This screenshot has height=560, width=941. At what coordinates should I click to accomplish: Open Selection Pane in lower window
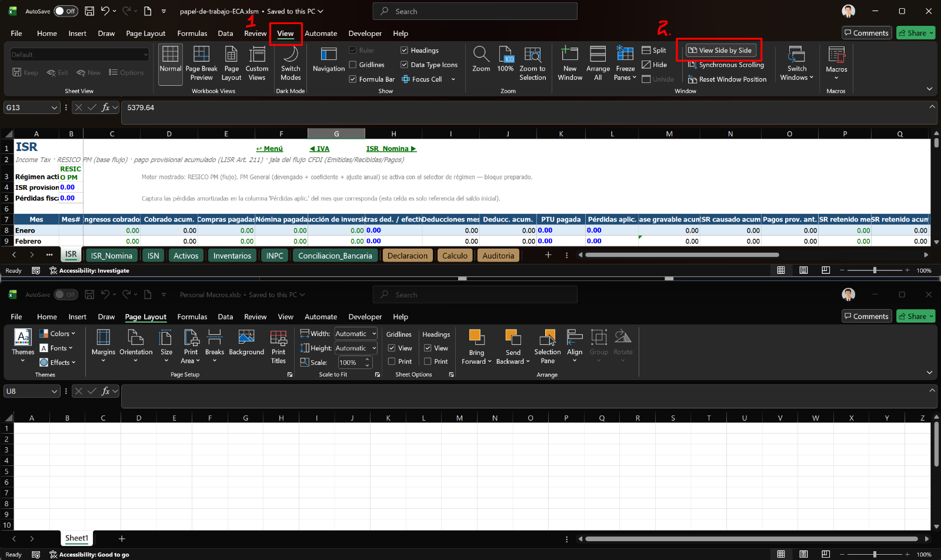(548, 347)
